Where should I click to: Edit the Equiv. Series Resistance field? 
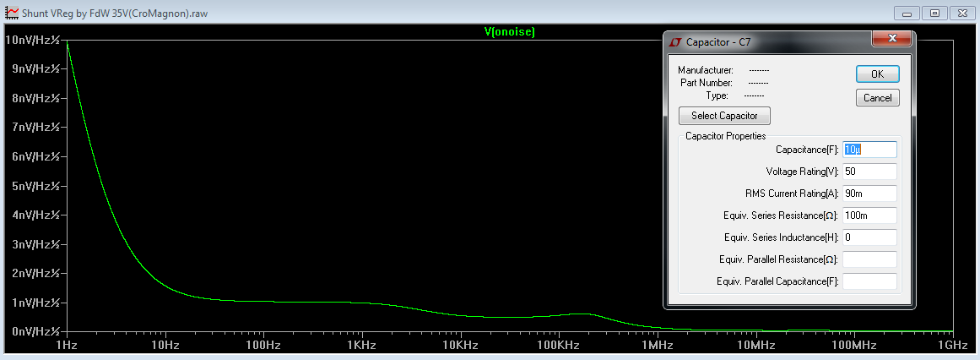(869, 215)
